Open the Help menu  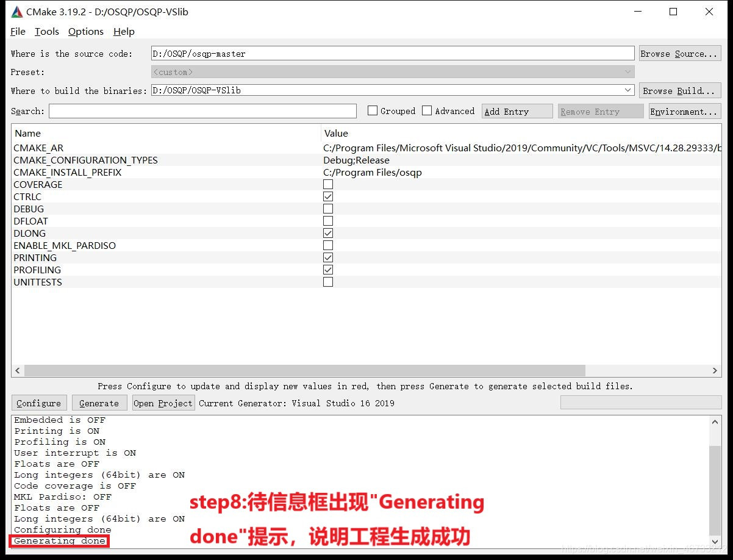[124, 32]
